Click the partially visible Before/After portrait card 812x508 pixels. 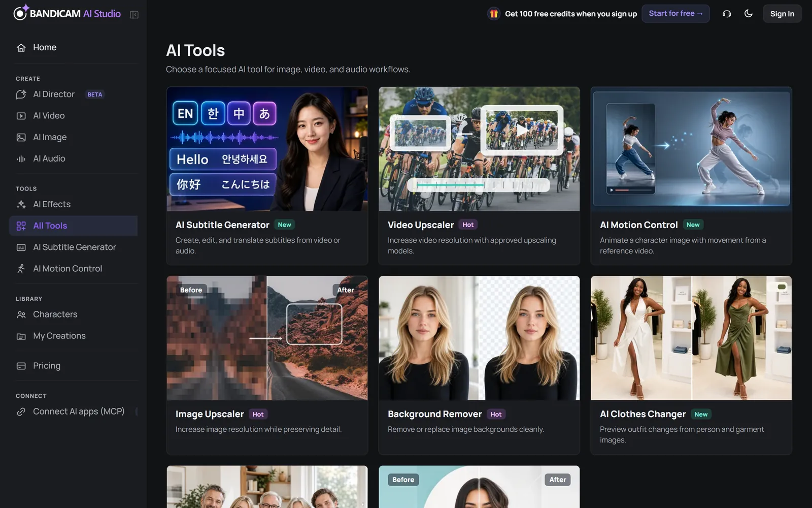(x=479, y=487)
